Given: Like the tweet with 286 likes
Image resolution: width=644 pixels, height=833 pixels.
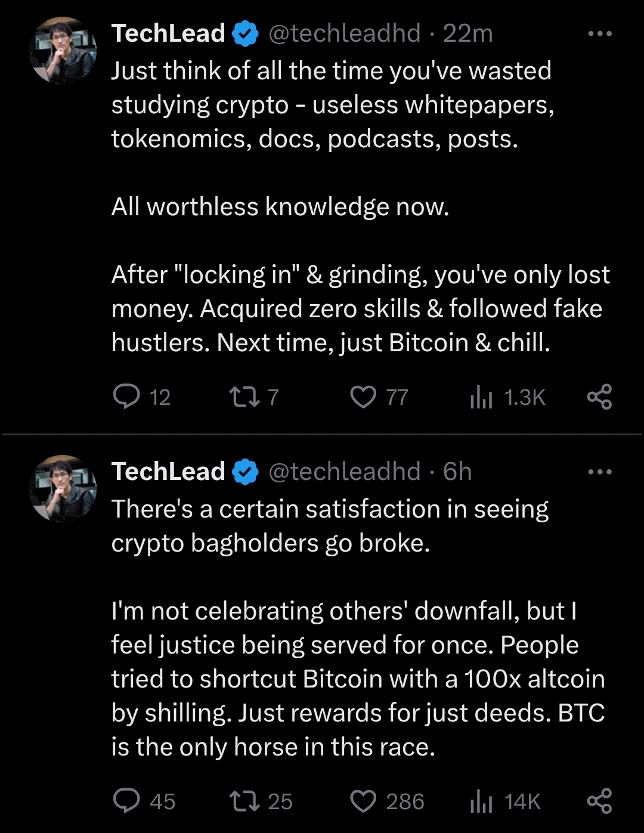Looking at the screenshot, I should 363,801.
